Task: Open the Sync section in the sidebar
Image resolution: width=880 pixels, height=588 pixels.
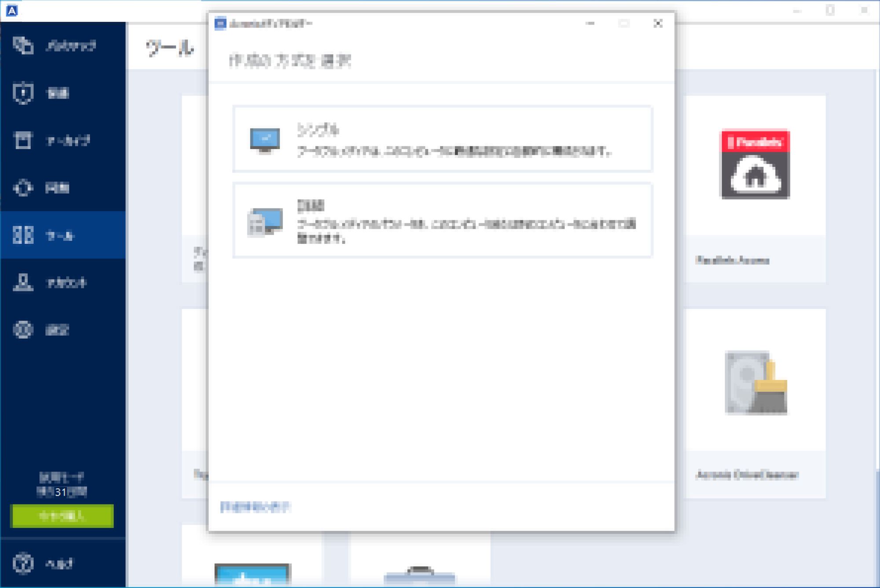Action: pos(62,188)
